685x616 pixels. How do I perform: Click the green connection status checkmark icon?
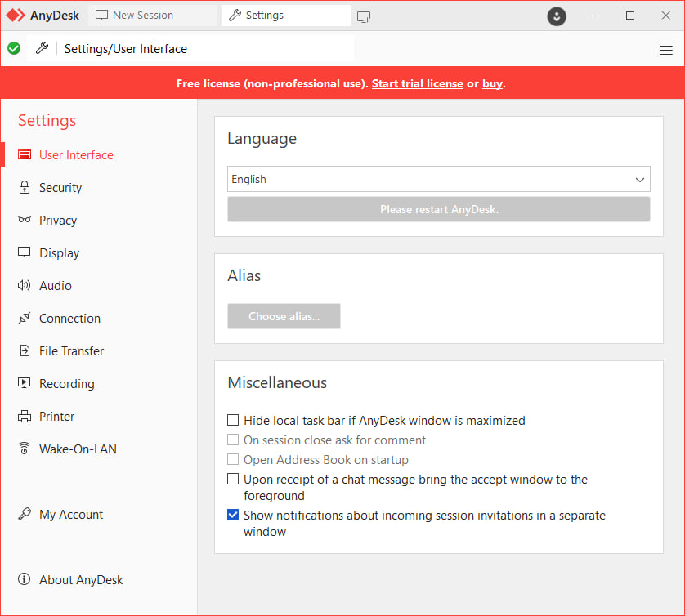pos(14,49)
